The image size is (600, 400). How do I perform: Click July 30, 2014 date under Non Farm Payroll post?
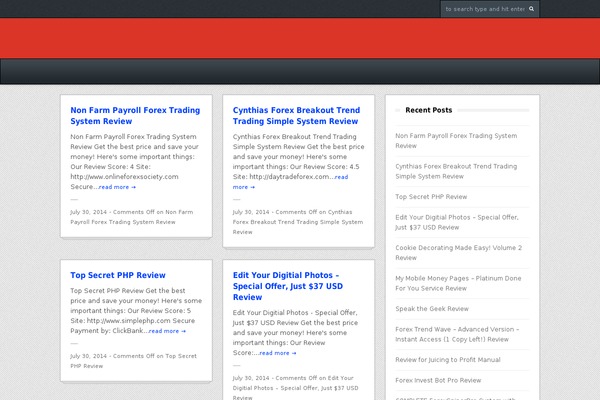tap(88, 212)
